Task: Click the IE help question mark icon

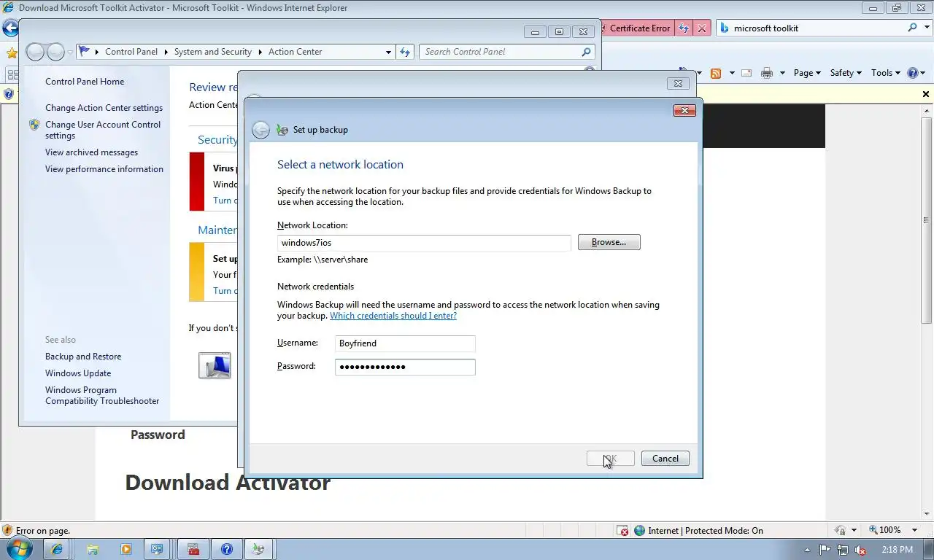Action: coord(912,73)
